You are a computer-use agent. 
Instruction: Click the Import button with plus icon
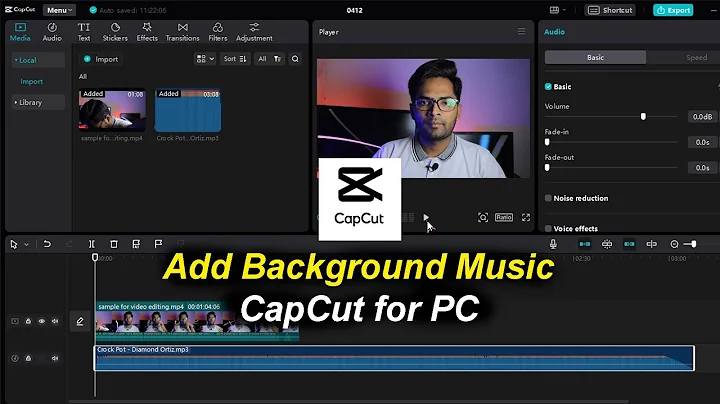coord(101,59)
